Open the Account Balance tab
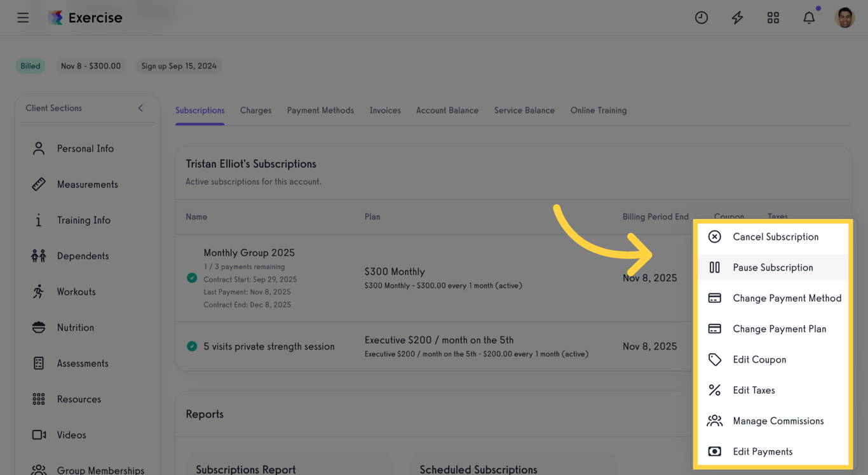Image resolution: width=868 pixels, height=475 pixels. (447, 110)
